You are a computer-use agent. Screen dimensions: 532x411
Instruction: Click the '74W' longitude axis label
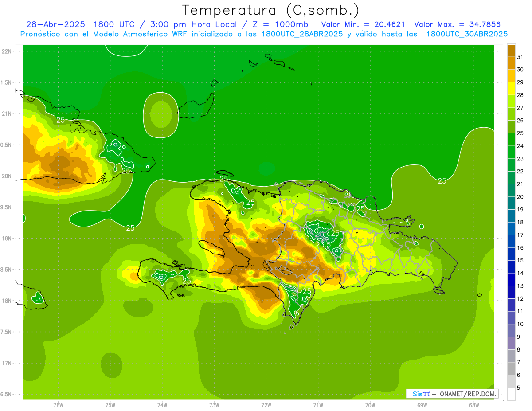pos(162,405)
